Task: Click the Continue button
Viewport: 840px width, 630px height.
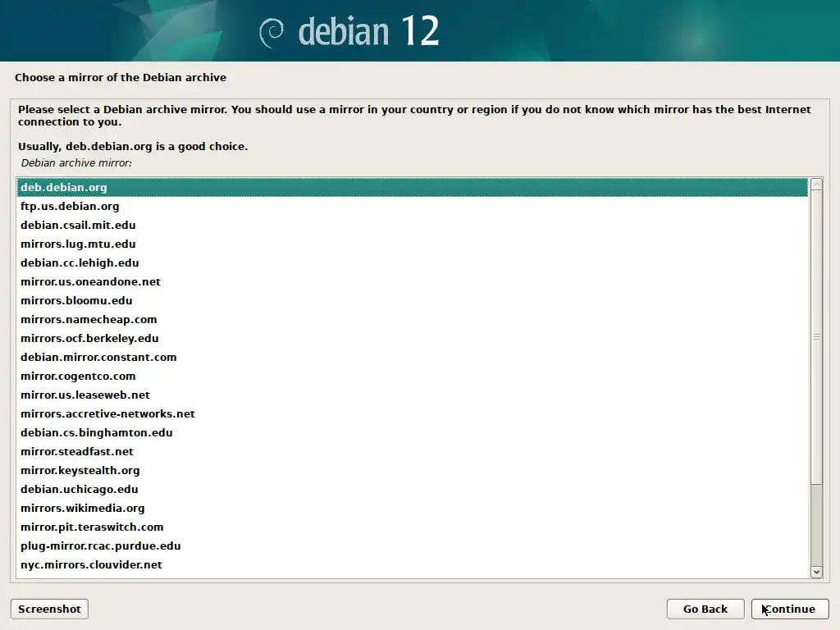Action: pyautogui.click(x=790, y=609)
